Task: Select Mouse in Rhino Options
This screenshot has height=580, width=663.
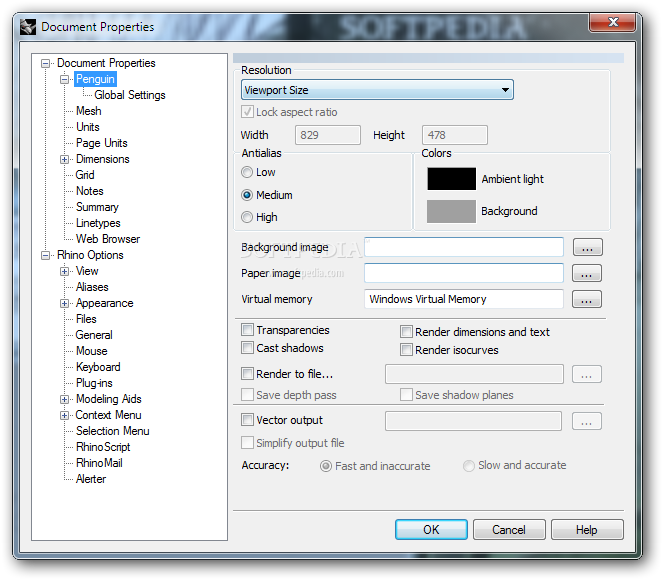Action: (x=91, y=351)
